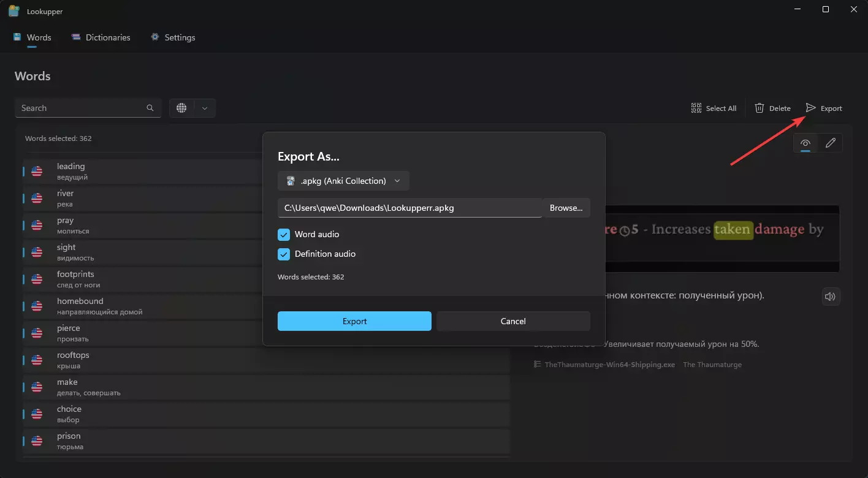868x478 pixels.
Task: Click the US flag beside pierce
Action: 37,333
